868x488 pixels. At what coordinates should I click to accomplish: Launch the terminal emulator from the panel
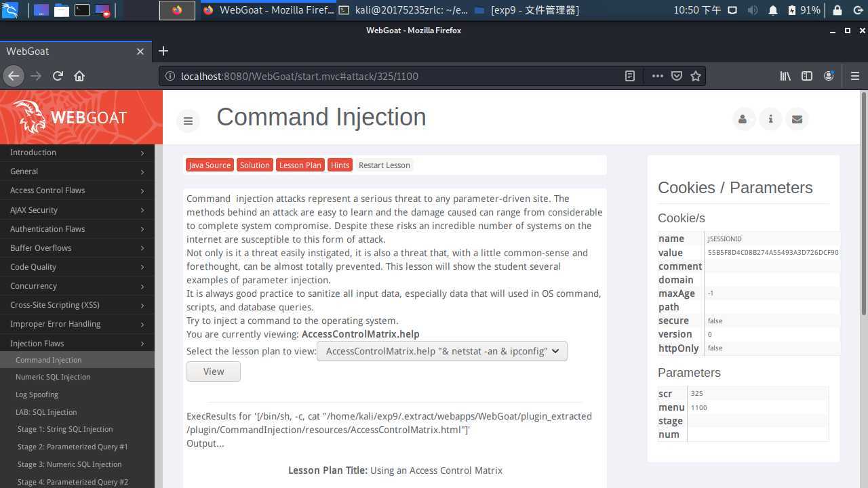click(x=82, y=10)
